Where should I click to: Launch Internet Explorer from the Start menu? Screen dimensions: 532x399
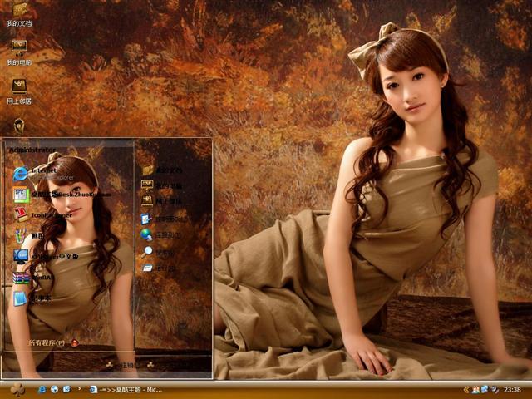click(42, 173)
